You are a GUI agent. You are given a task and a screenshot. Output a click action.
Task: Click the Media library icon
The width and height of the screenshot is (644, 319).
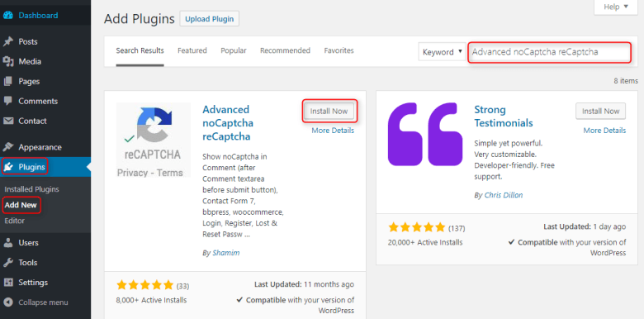pos(7,62)
